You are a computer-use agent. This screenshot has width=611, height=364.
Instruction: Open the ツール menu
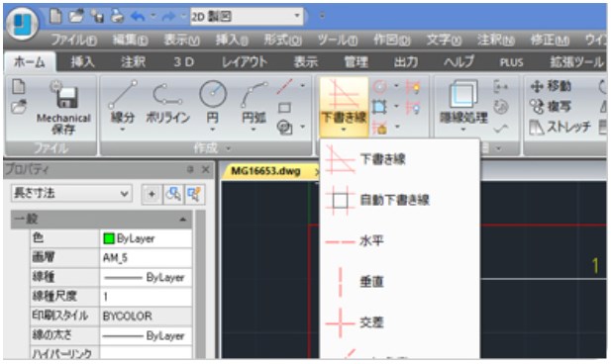pyautogui.click(x=338, y=40)
